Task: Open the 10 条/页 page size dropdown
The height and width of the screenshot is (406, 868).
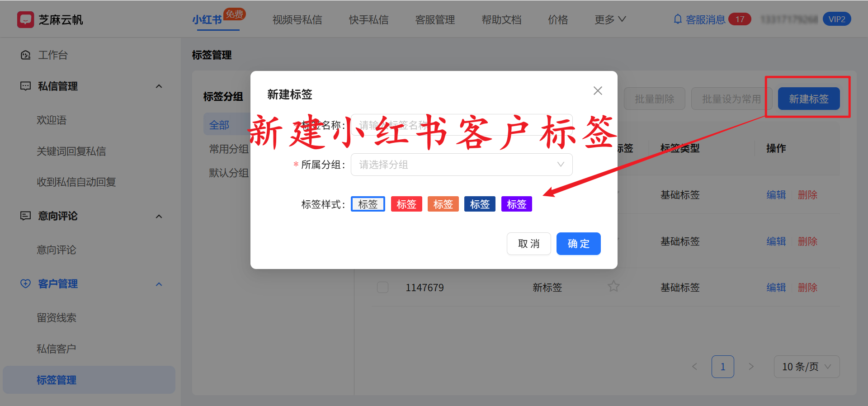Action: [807, 367]
